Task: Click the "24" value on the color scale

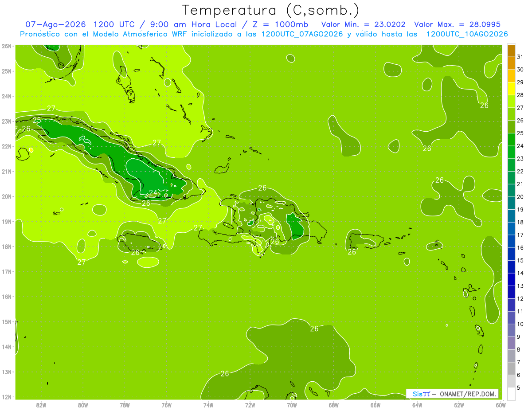Action: 520,146
